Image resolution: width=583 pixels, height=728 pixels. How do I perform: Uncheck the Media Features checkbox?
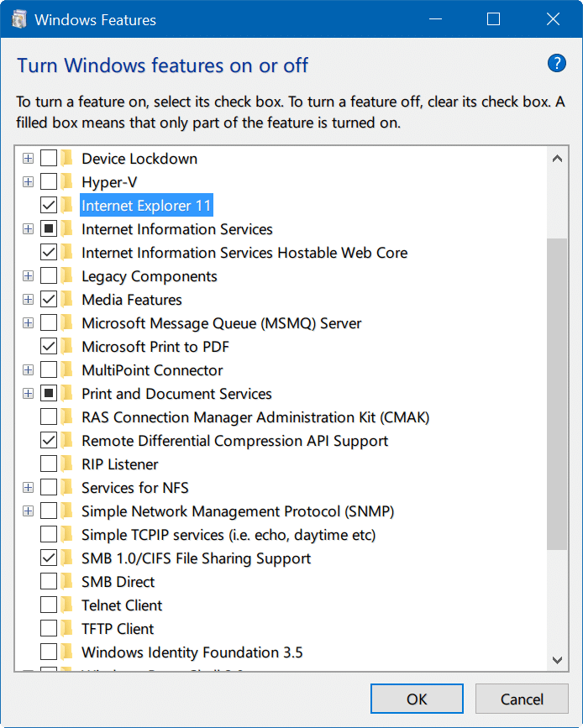click(x=49, y=300)
